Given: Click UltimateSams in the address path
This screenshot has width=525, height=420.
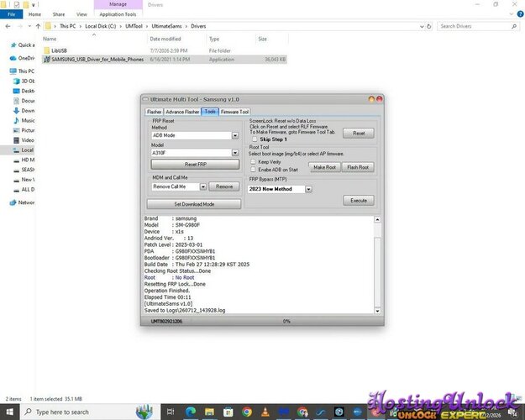Looking at the screenshot, I should tap(166, 26).
